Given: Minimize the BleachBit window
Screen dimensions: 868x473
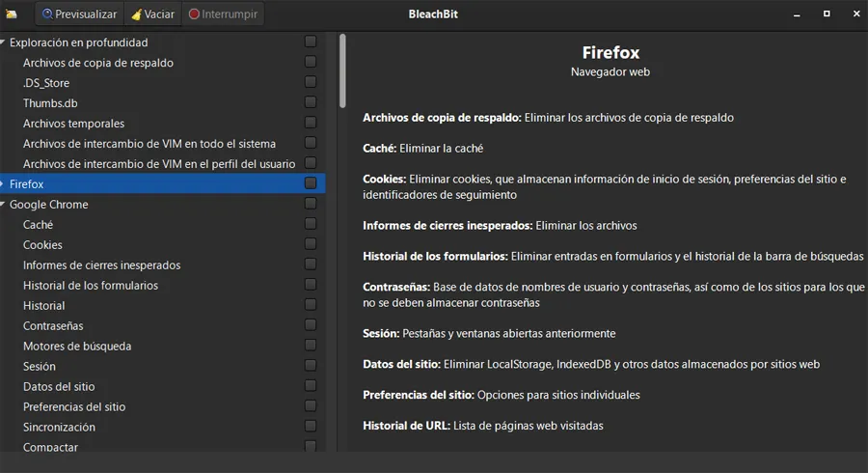Looking at the screenshot, I should pyautogui.click(x=797, y=14).
